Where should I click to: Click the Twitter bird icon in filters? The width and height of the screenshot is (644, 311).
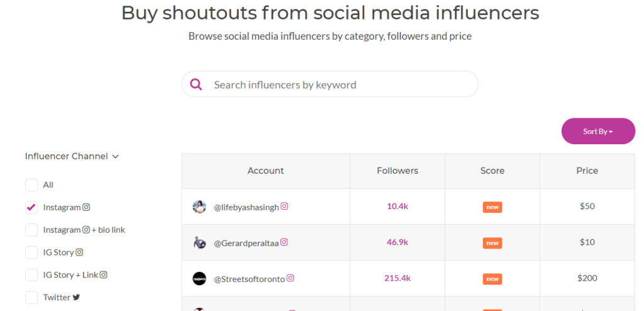click(76, 297)
